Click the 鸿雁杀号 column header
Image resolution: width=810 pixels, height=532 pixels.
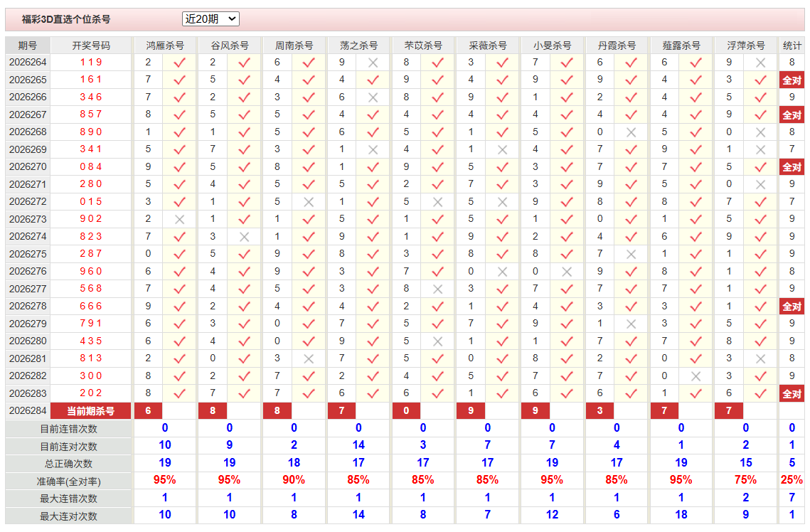click(165, 46)
